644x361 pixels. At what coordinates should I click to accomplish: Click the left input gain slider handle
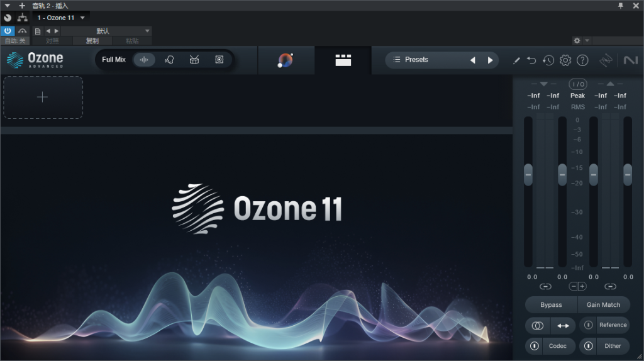click(528, 175)
